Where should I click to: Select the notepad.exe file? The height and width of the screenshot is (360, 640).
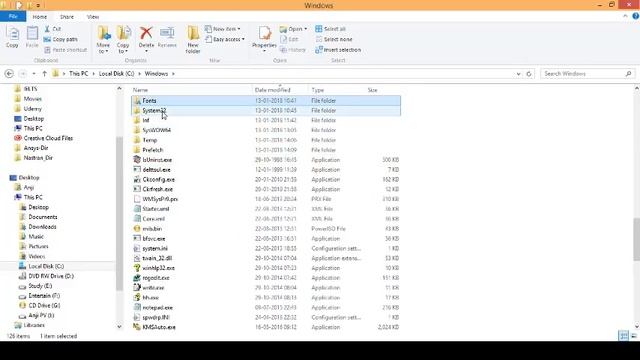266,307
